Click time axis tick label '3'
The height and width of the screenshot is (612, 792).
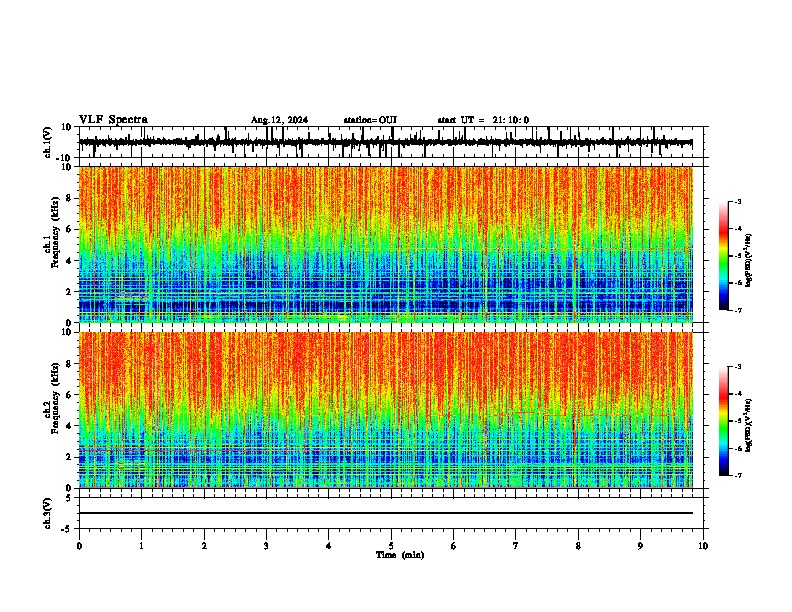point(266,546)
